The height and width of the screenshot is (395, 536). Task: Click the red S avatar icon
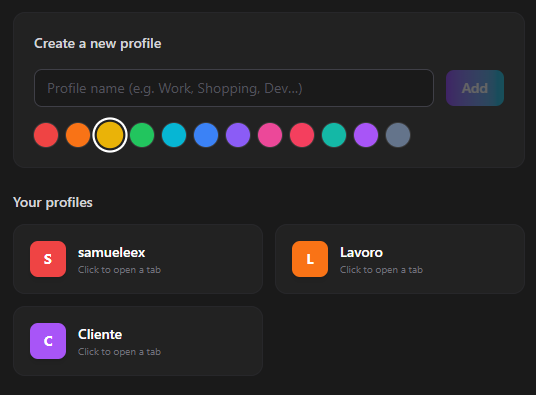point(48,259)
